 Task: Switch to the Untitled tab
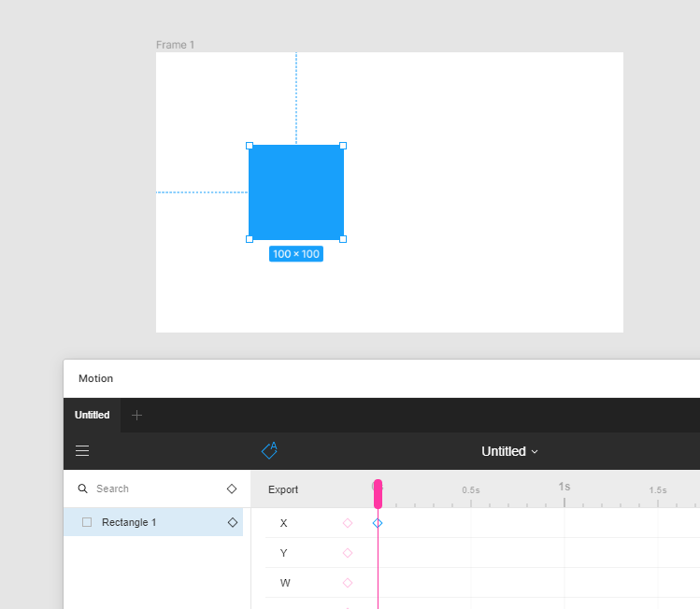[92, 415]
